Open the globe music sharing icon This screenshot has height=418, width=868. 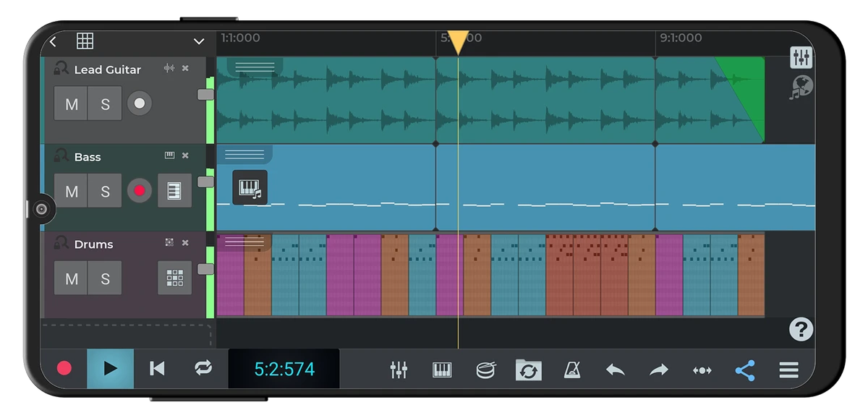click(x=801, y=88)
